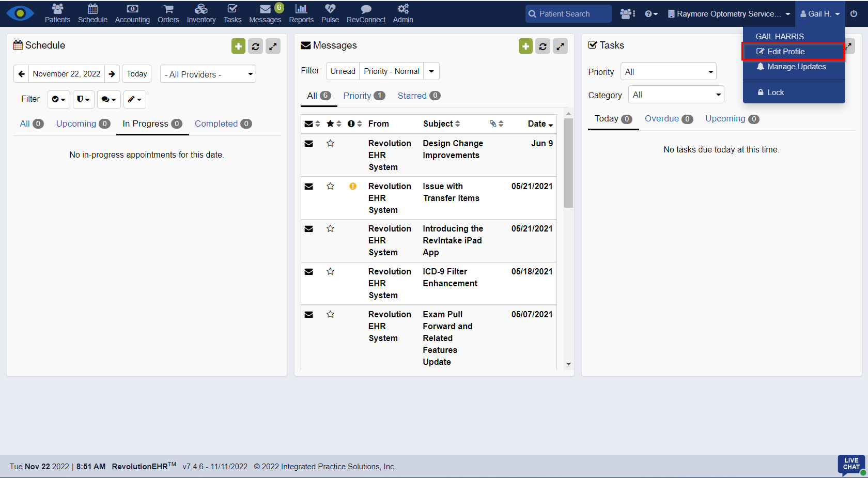Viewport: 868px width, 478px height.
Task: Select Edit Profile from user menu
Action: (x=794, y=52)
